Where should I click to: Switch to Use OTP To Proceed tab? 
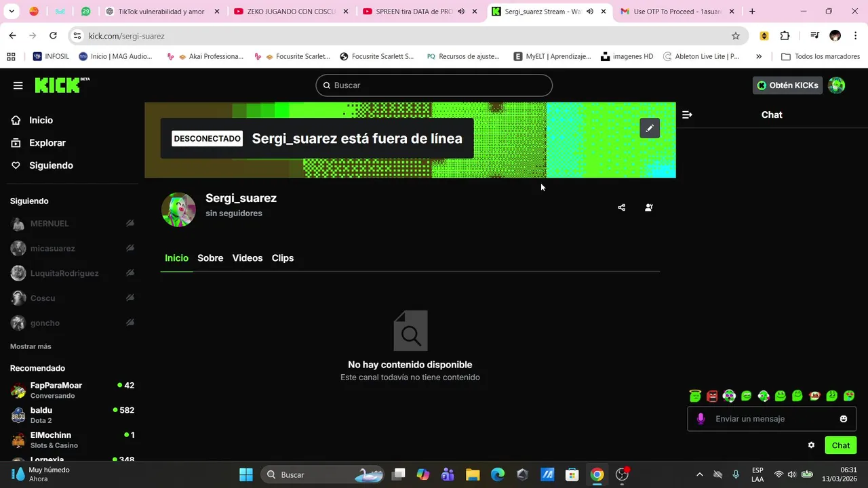click(678, 12)
